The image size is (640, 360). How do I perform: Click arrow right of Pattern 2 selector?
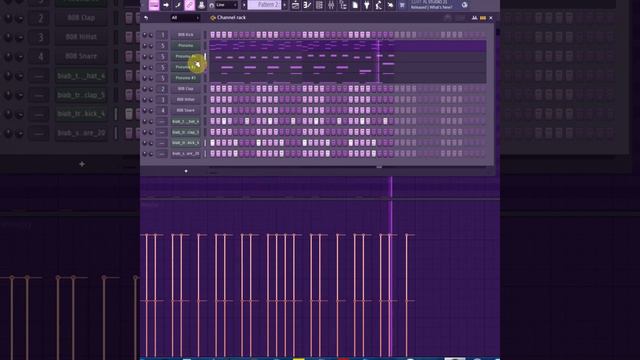[284, 5]
